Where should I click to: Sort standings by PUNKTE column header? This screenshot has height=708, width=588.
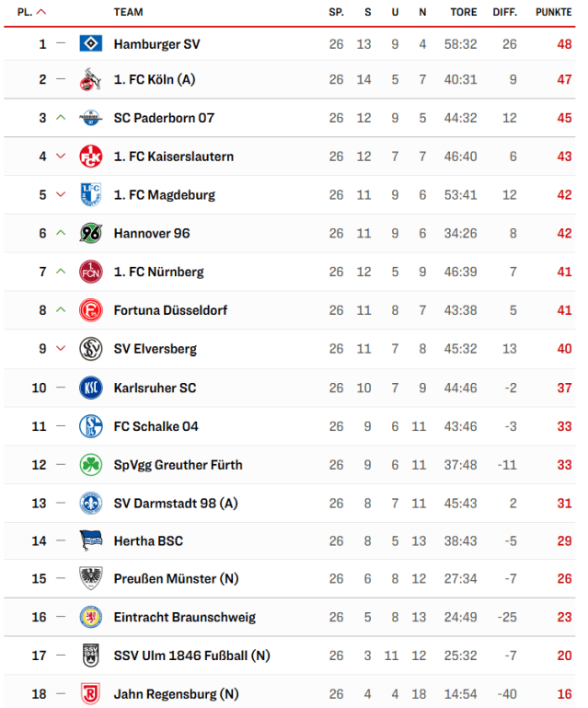(x=553, y=13)
